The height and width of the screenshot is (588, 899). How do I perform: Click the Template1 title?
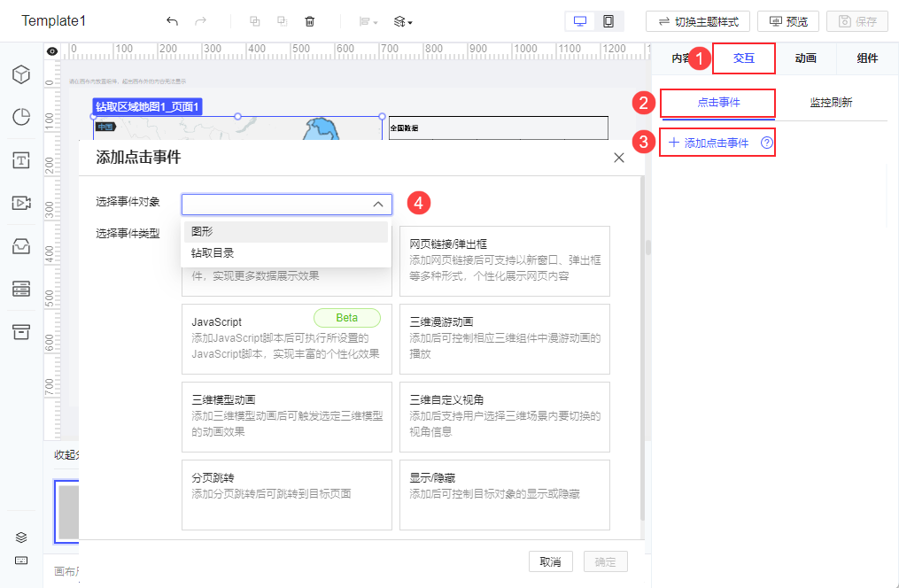(x=53, y=21)
